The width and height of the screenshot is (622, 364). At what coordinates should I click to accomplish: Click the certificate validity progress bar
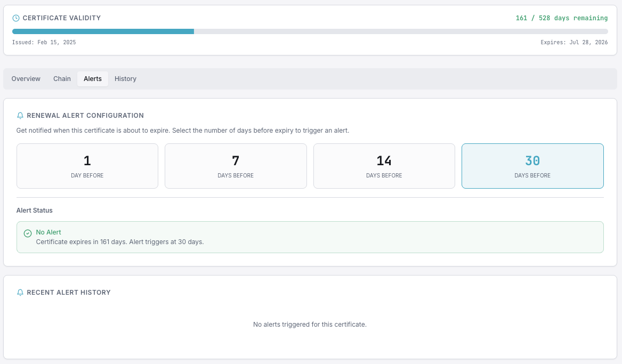pos(310,31)
